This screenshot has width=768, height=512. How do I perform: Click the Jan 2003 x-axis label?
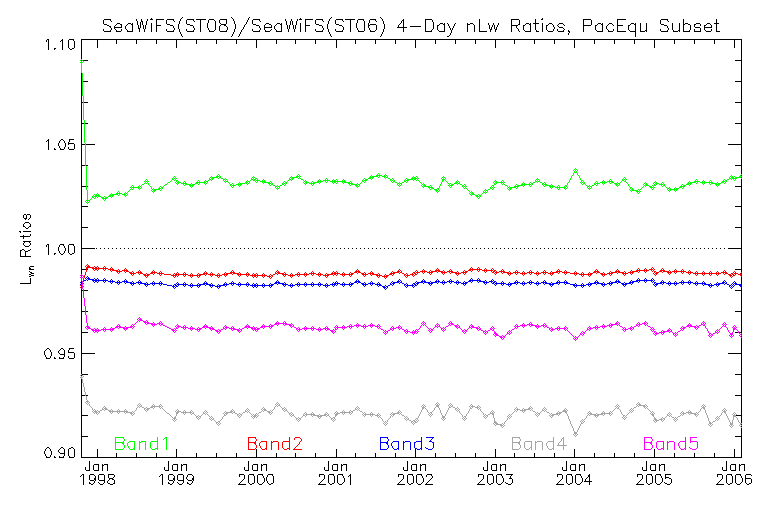(x=495, y=473)
